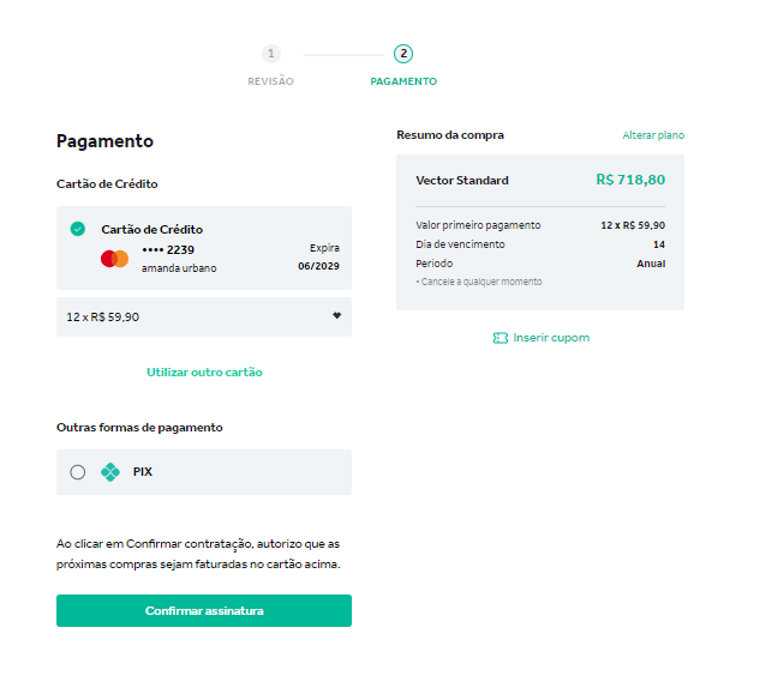Click the Vector Standard plan name
Screen dimensions: 760x694
pos(462,180)
